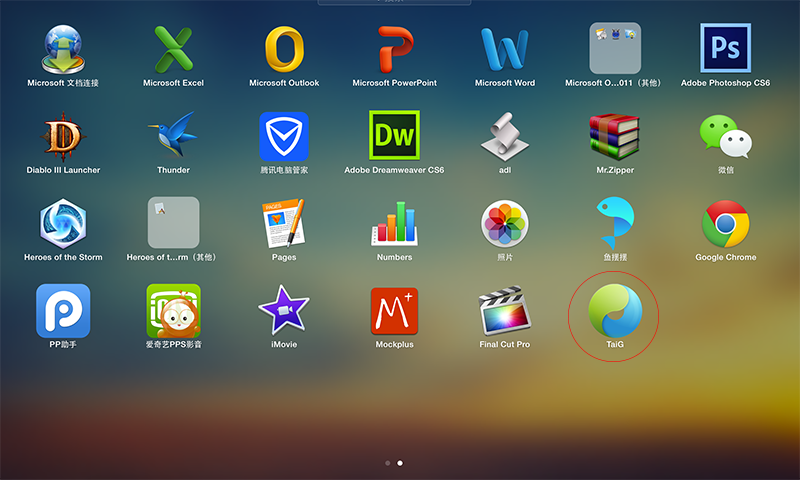Viewport: 800px width, 480px height.
Task: Open 爱奇艺PPS影音
Action: [x=173, y=311]
